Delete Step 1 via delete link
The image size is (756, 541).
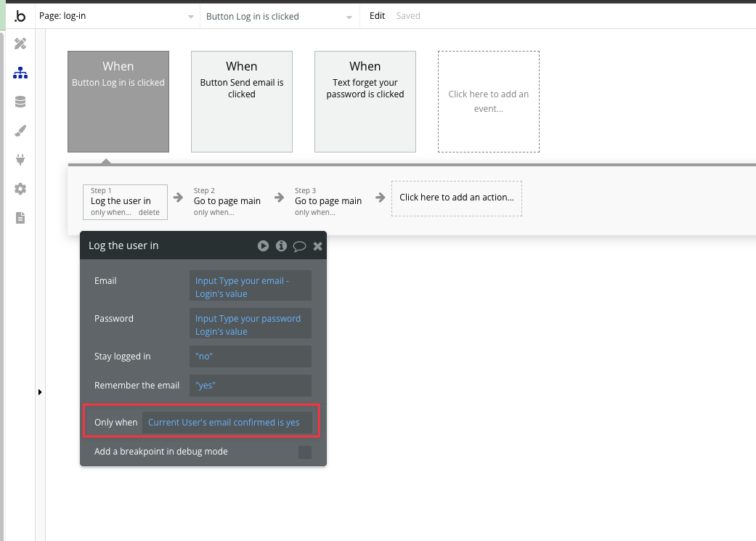tap(149, 213)
